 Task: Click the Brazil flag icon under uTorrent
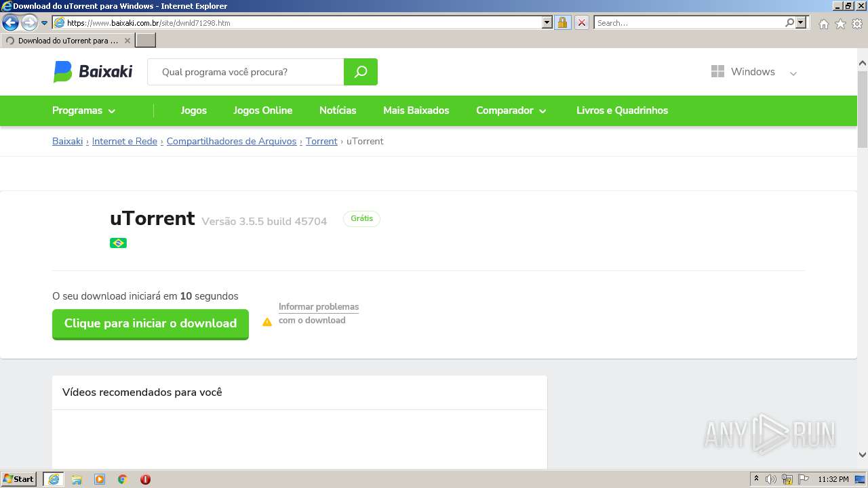tap(118, 243)
